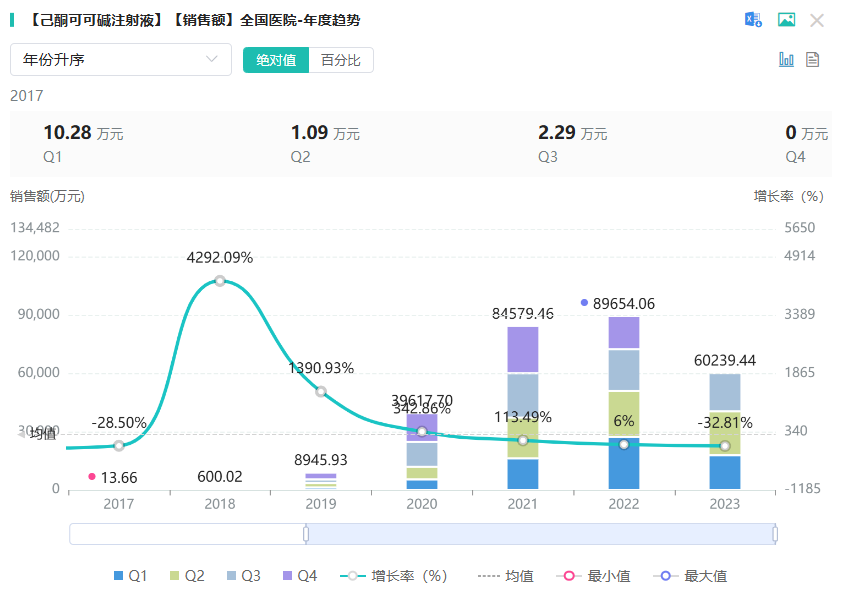Toggle Q1 series in the legend

[130, 576]
